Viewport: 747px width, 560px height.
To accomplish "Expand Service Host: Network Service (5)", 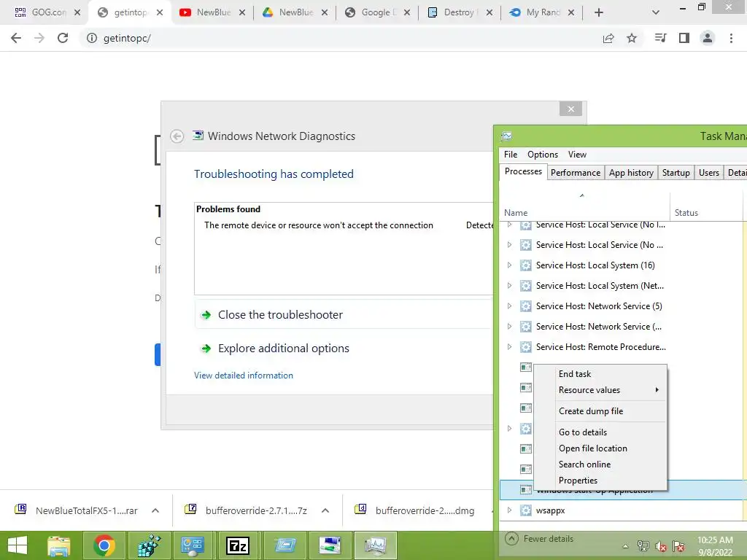I will (x=509, y=306).
